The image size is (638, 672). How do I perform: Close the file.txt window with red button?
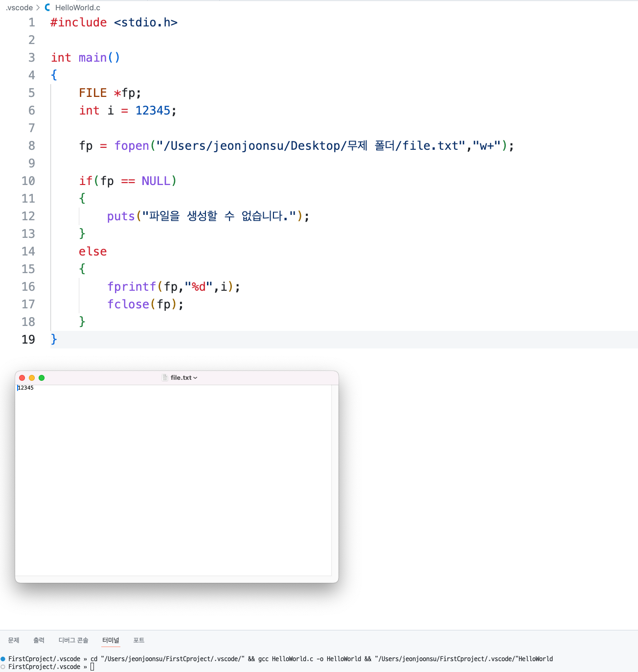pos(22,378)
